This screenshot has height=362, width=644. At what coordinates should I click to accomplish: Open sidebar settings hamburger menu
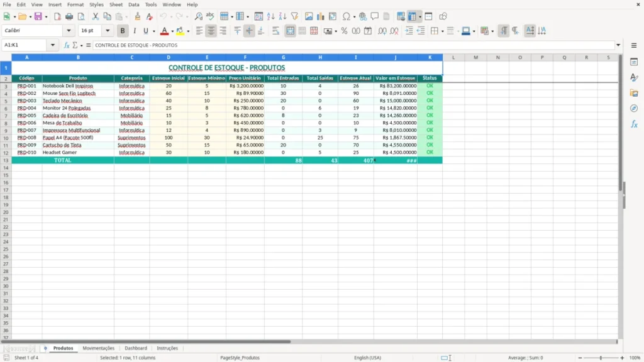click(x=634, y=45)
